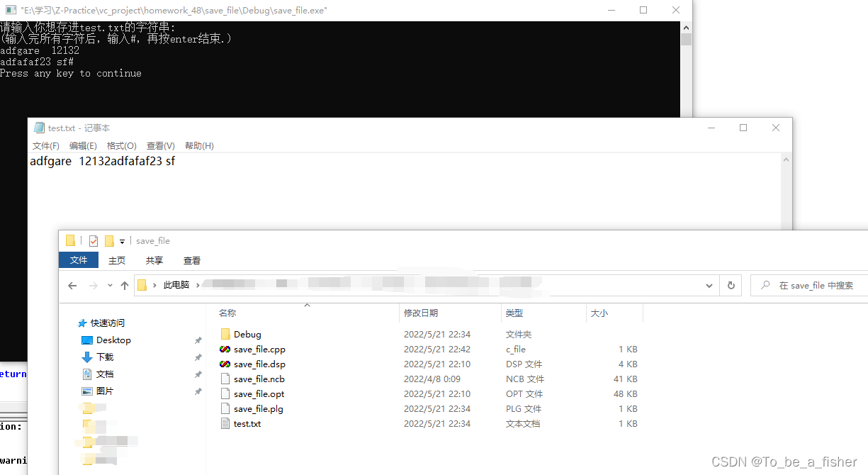Go forward in Explorer navigation
Screen dimensions: 868x475
93,285
